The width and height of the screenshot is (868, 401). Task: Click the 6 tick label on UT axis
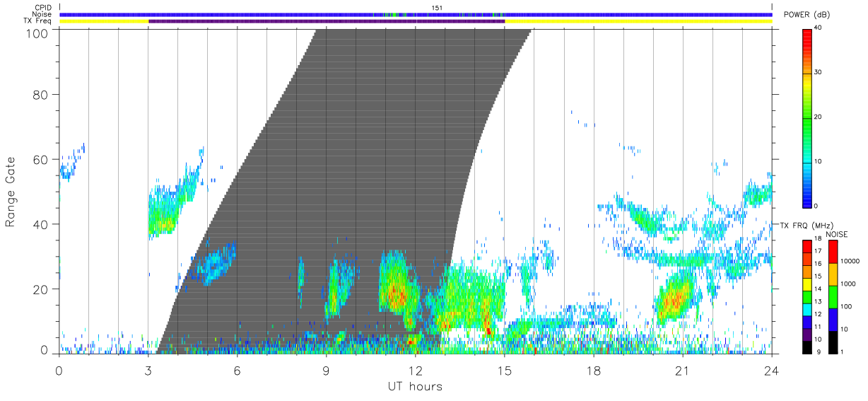[237, 370]
